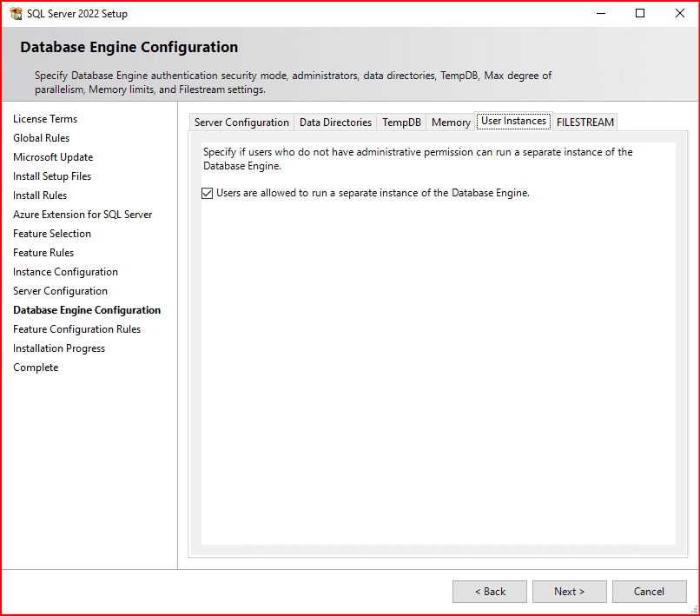Click Feature Selection step in sidebar

(x=52, y=234)
